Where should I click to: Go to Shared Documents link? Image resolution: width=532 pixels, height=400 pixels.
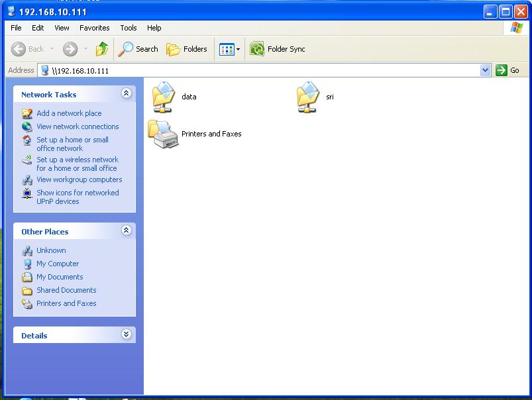(66, 291)
